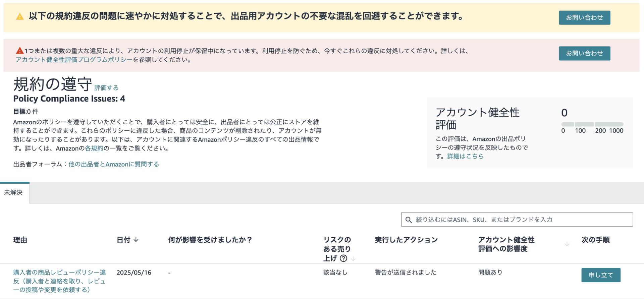
Task: Click the ASIN, SKU, brand filter input
Action: pyautogui.click(x=517, y=220)
